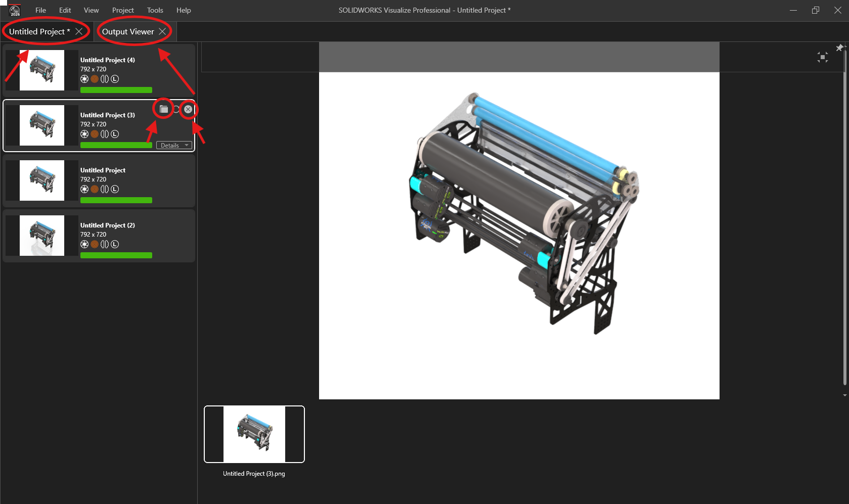Select the Untitled Project (4) job thumbnail
The image size is (849, 504).
point(42,70)
